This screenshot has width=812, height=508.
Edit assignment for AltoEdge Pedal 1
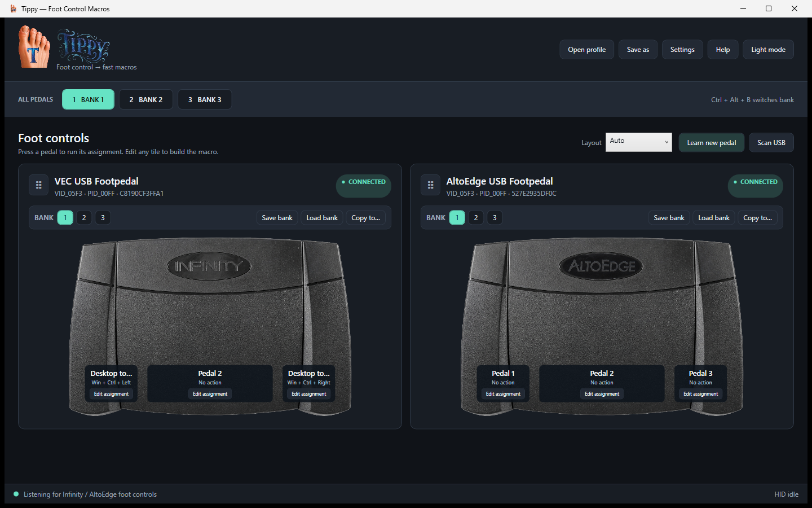[503, 394]
